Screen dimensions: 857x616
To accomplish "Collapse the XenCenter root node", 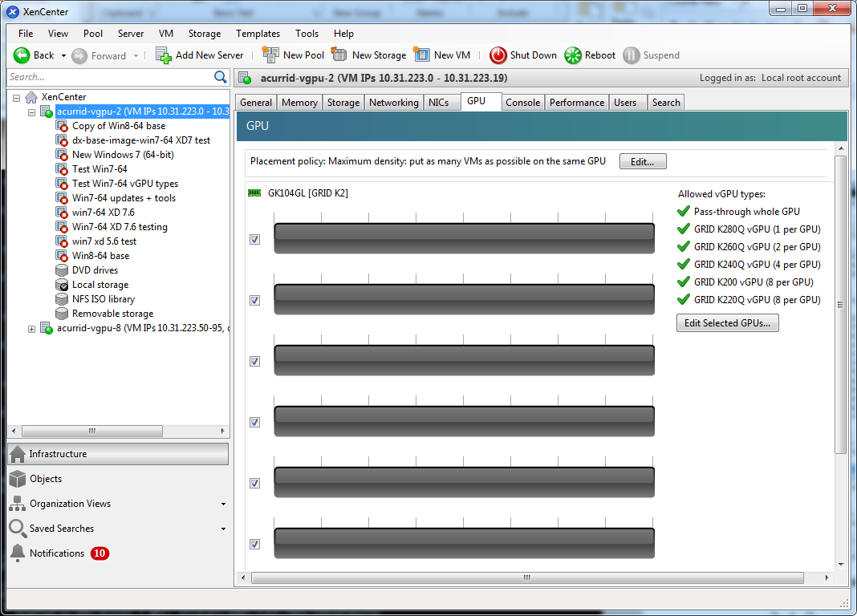I will coord(17,96).
